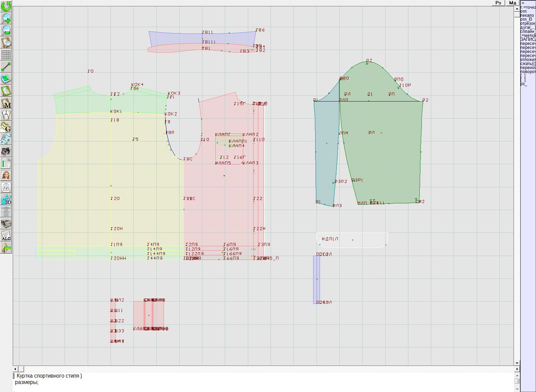Choose 'лекало' in the operators list
The height and width of the screenshot is (392, 536).
527,15
